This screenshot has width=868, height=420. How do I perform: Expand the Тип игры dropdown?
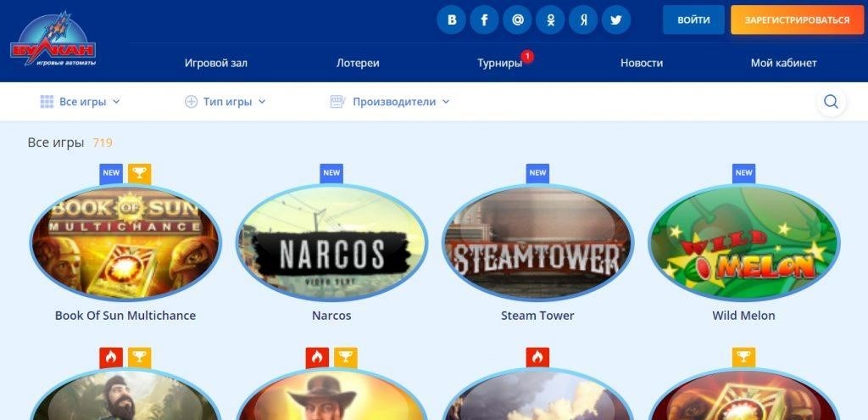point(225,102)
